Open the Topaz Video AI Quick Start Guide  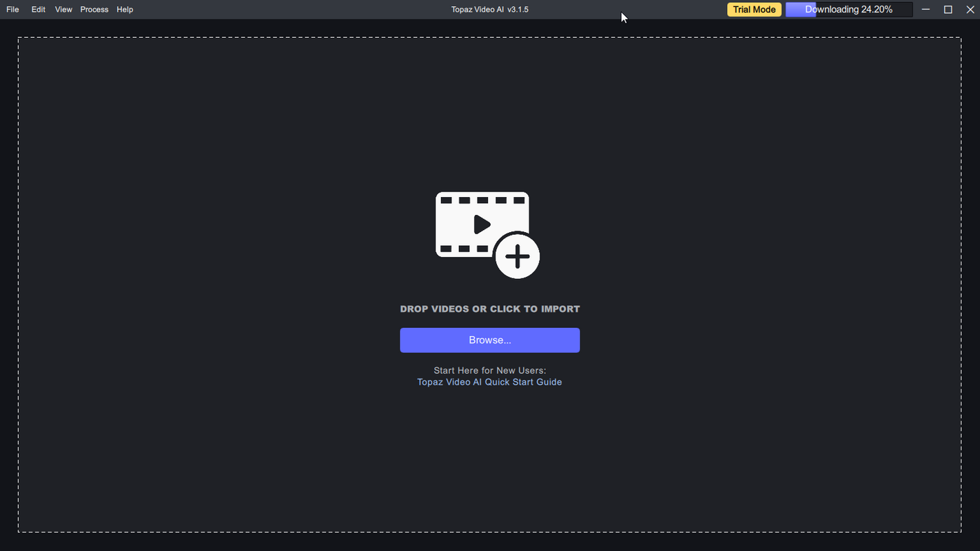pyautogui.click(x=489, y=382)
